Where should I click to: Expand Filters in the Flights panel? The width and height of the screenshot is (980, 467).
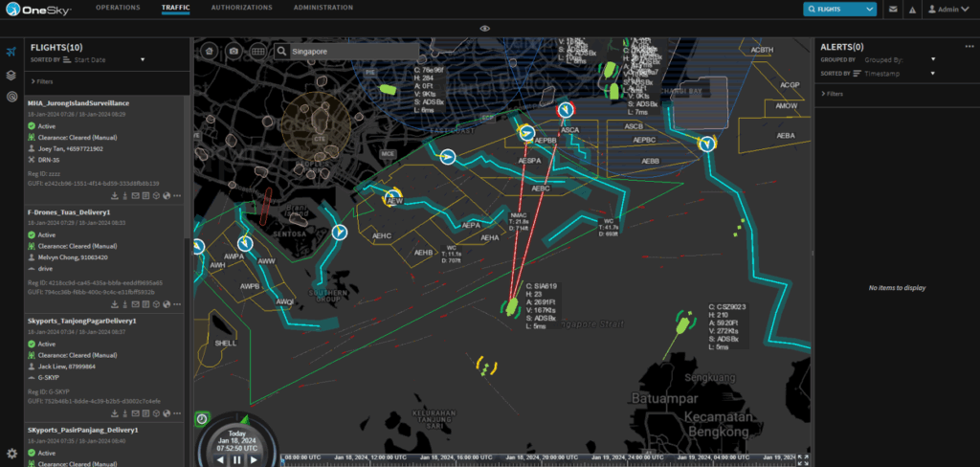[43, 81]
